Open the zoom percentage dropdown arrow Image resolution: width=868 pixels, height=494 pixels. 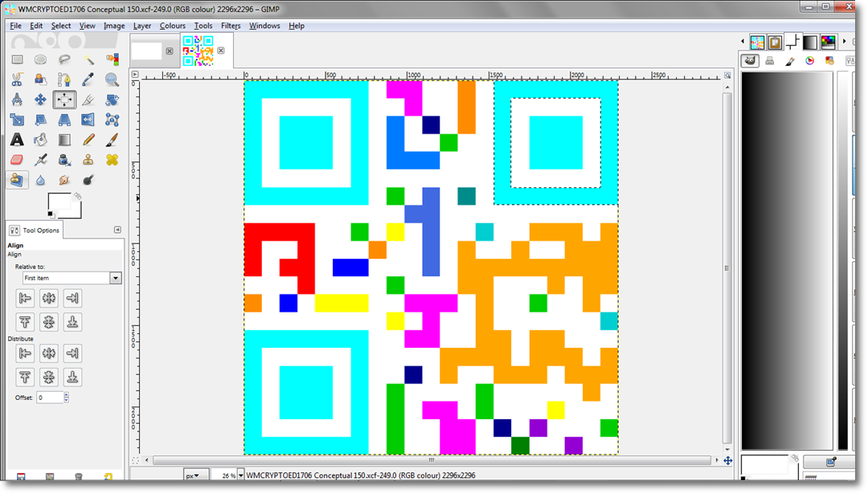coord(241,476)
